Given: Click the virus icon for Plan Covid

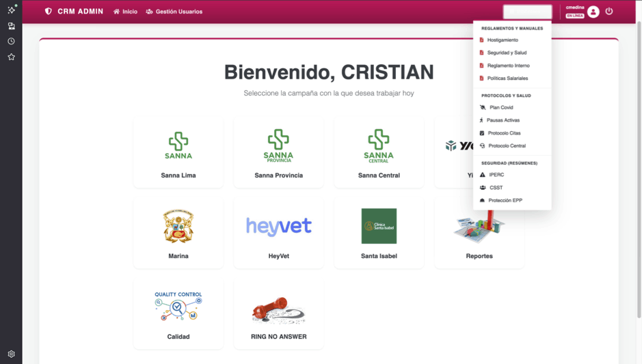Looking at the screenshot, I should [483, 108].
